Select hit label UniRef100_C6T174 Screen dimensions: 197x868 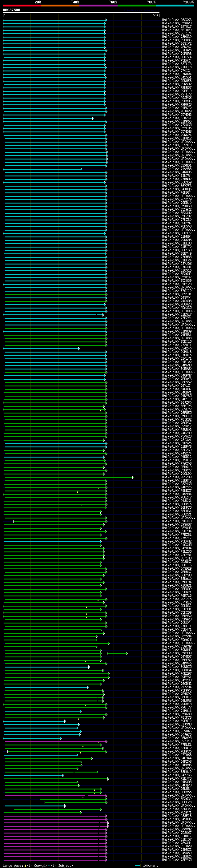(x=177, y=33)
